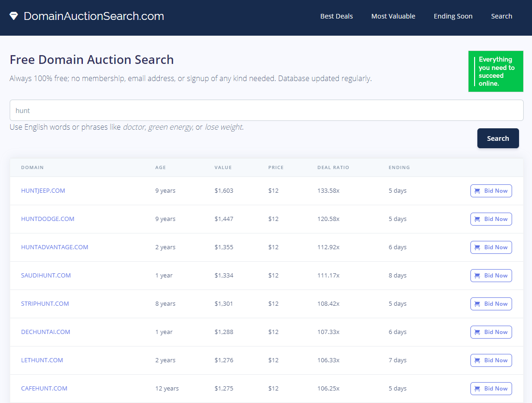The width and height of the screenshot is (532, 403).
Task: Open the DECHUNTAI.COM domain link
Action: 45,332
